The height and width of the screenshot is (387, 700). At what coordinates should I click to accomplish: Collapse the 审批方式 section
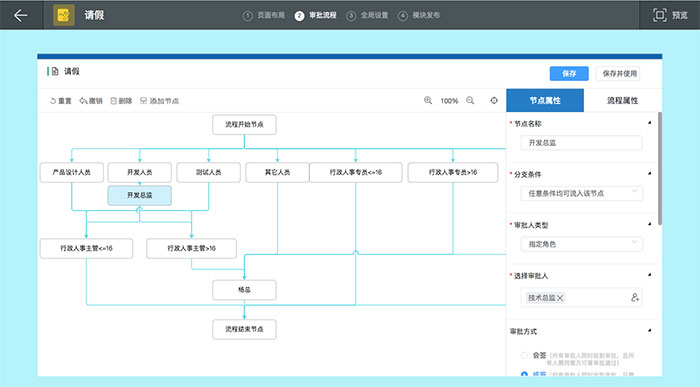point(650,331)
